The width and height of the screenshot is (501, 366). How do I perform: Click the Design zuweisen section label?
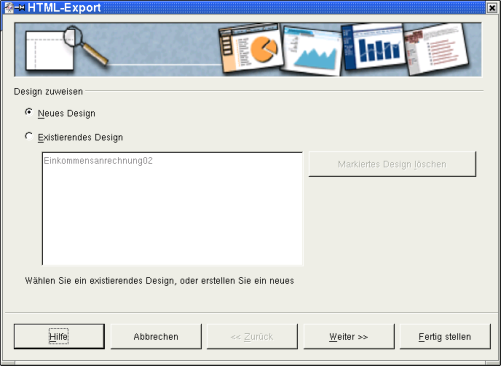point(48,91)
